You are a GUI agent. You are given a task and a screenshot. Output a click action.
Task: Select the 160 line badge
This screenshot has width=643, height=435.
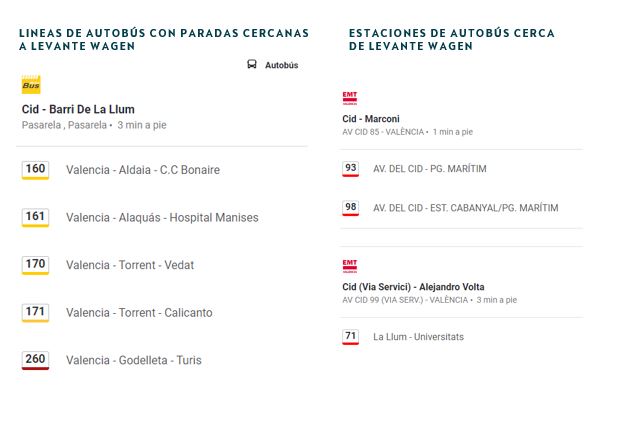(x=35, y=170)
